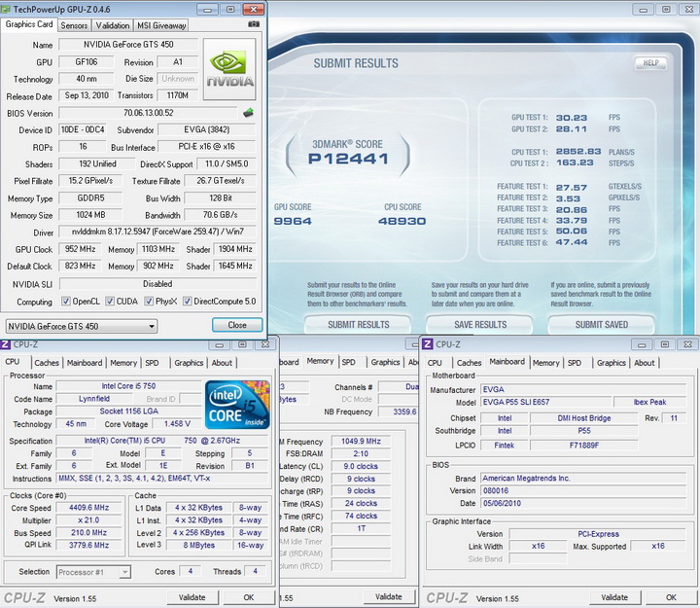
Task: Click the HELP button in 3DMark
Action: pos(650,63)
